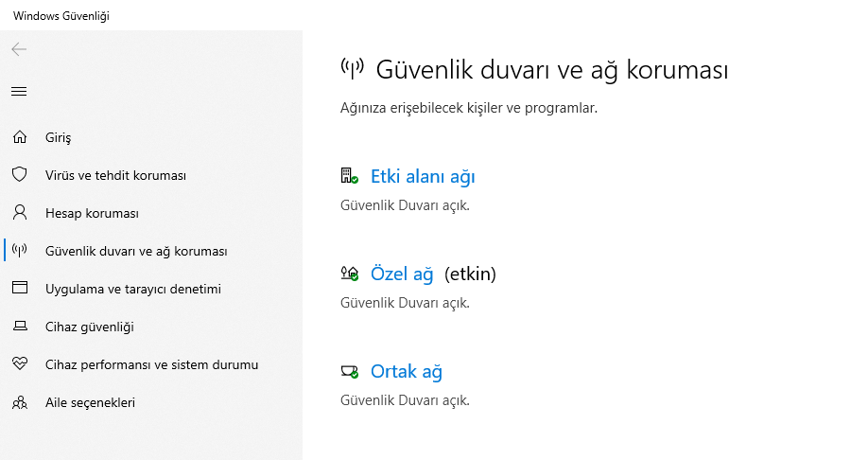Navigate to Giriş page

tap(58, 137)
